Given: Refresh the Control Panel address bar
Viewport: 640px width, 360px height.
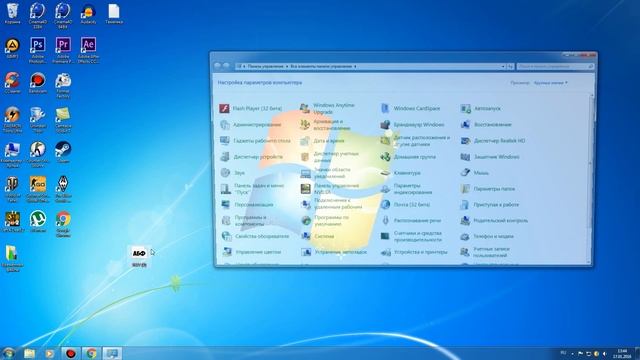Looking at the screenshot, I should click(x=510, y=66).
